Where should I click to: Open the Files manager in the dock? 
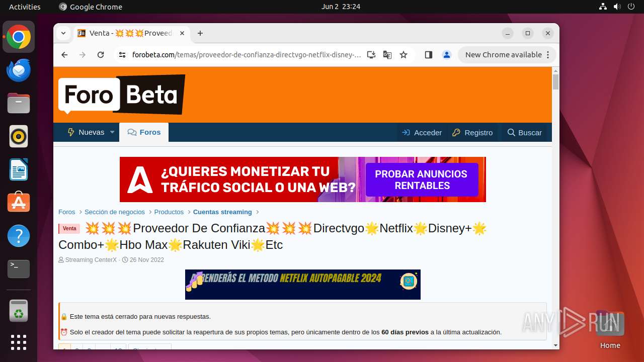coord(19,103)
